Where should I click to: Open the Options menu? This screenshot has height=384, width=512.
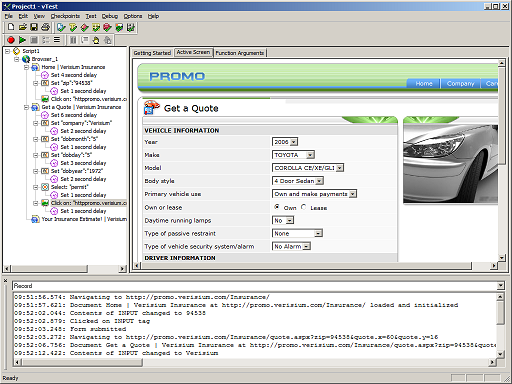[x=133, y=16]
